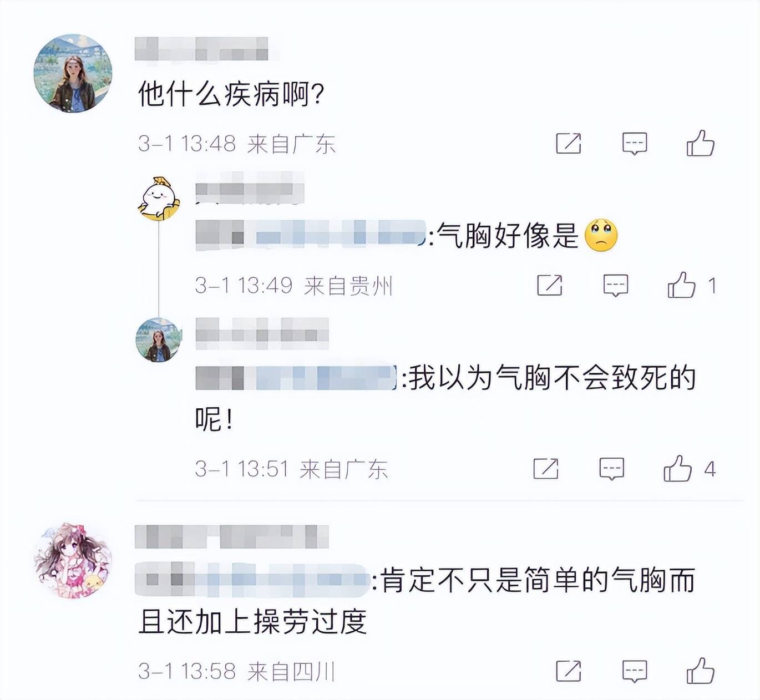Open the white ghost avatar profile
760x700 pixels.
[x=159, y=199]
